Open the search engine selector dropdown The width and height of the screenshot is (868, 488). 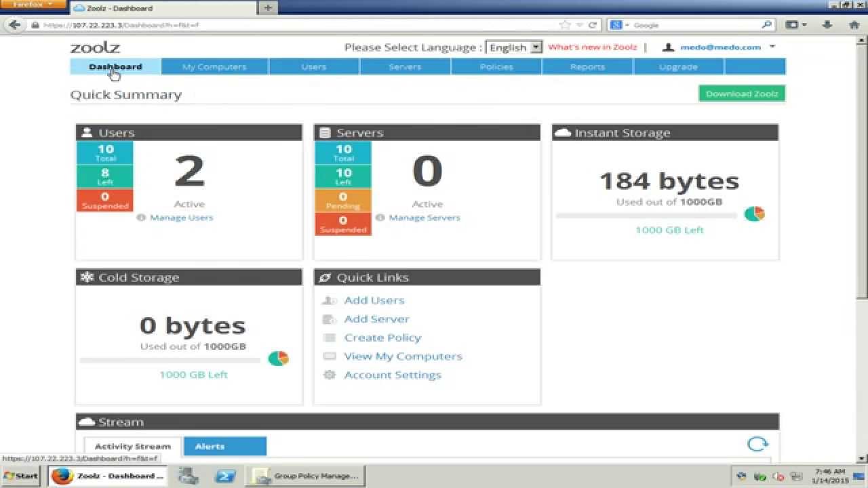pyautogui.click(x=619, y=25)
